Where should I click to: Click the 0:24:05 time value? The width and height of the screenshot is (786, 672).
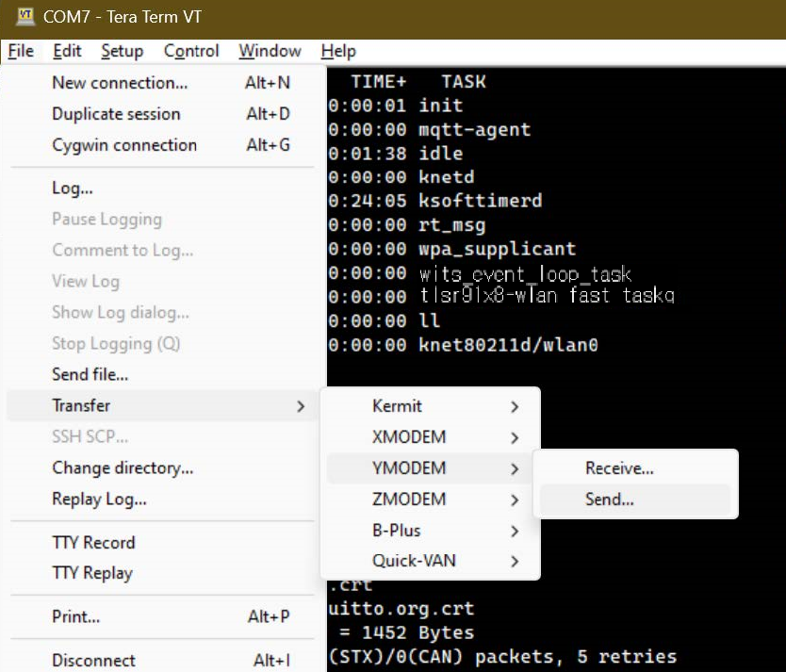coord(368,201)
